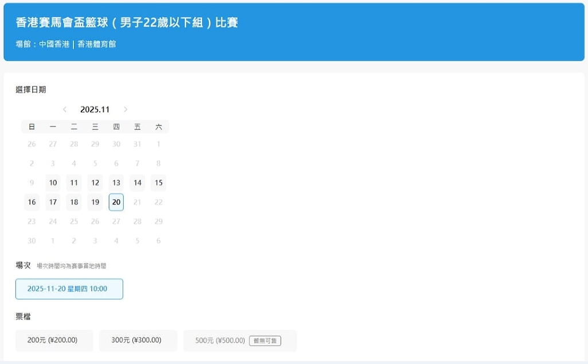Pick November 11 date cell

74,183
